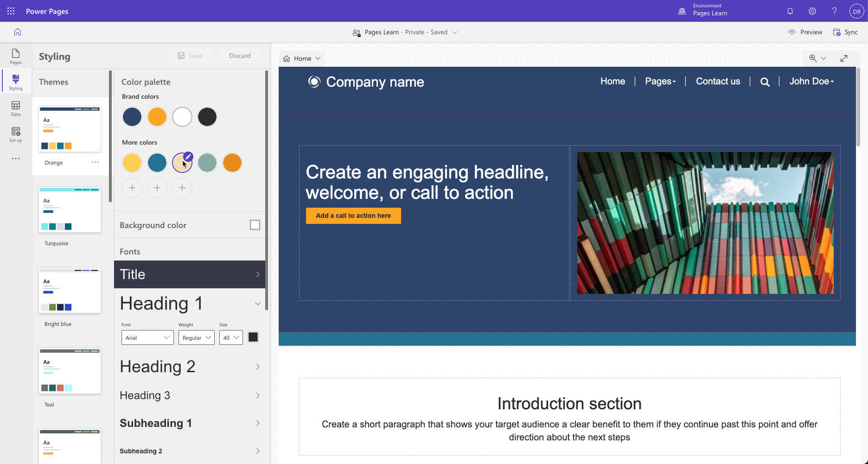
Task: Open the zoom level dropdown chevron
Action: (823, 58)
